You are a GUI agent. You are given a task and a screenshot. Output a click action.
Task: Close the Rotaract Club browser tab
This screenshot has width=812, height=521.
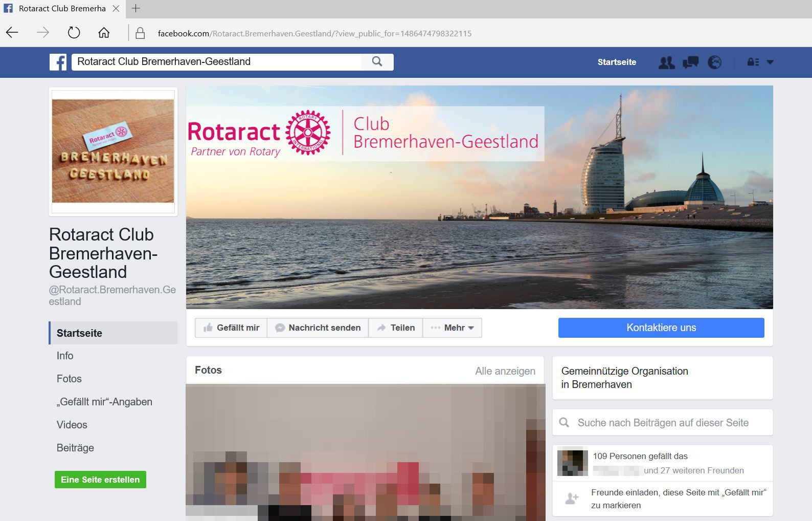116,9
